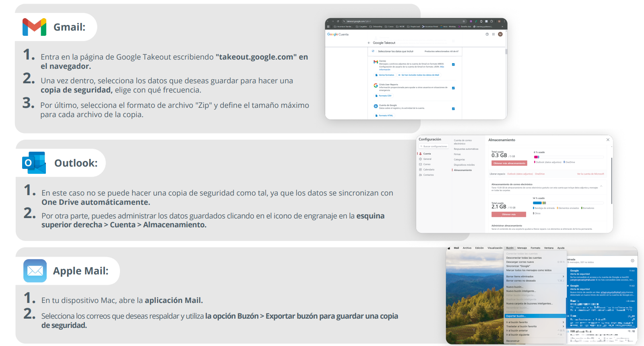Image resolution: width=644 pixels, height=346 pixels.
Task: Open Google help question mark icon
Action: [487, 34]
